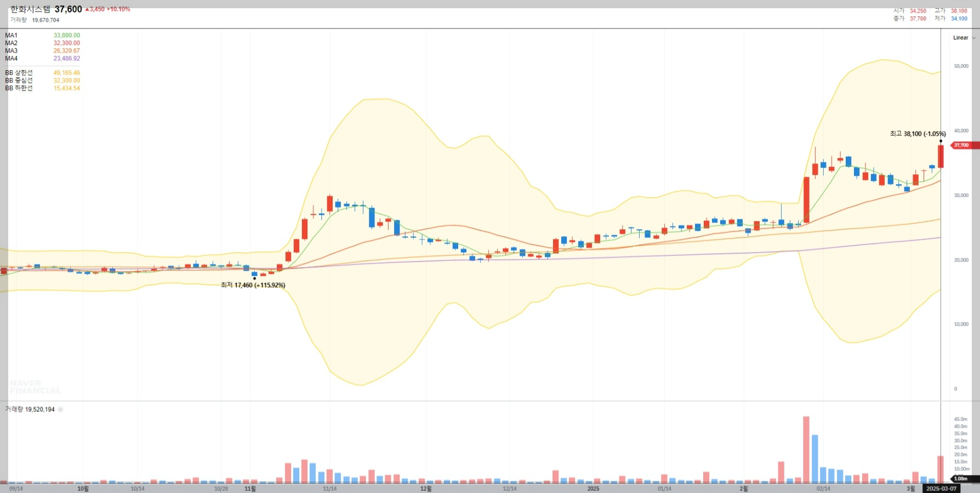Click the MA1 value 33,890.00
The width and height of the screenshot is (980, 493).
67,36
